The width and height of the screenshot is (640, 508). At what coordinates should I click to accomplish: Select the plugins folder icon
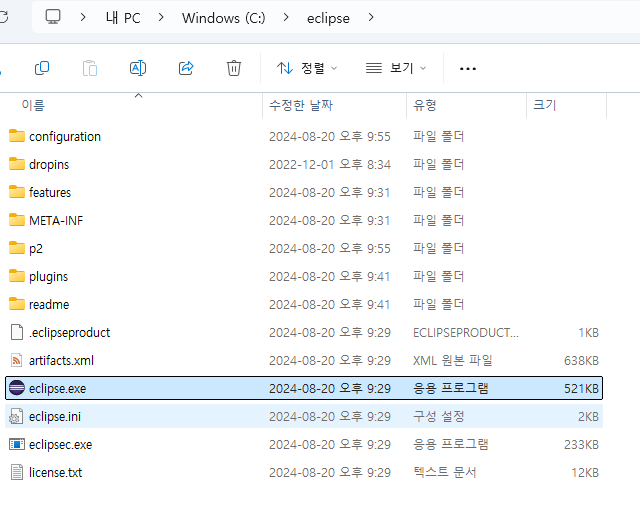(x=17, y=276)
